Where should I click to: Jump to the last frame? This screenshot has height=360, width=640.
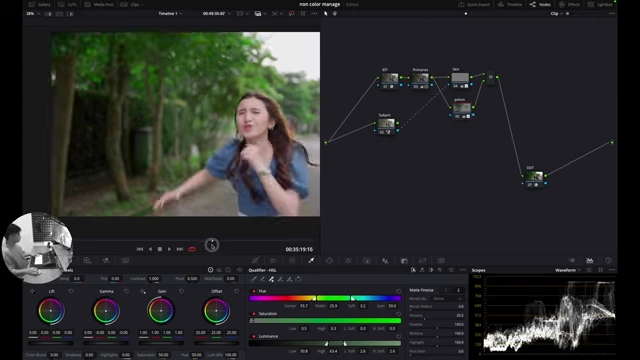click(x=180, y=249)
